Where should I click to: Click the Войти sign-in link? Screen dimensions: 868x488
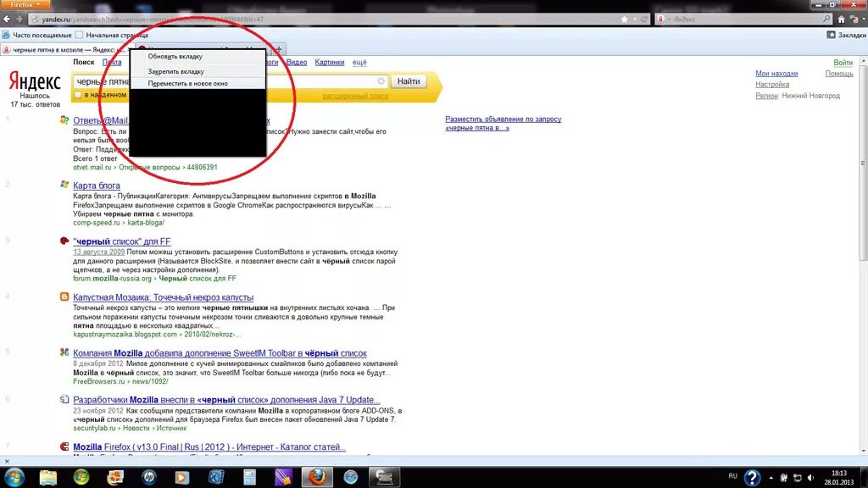pyautogui.click(x=843, y=63)
